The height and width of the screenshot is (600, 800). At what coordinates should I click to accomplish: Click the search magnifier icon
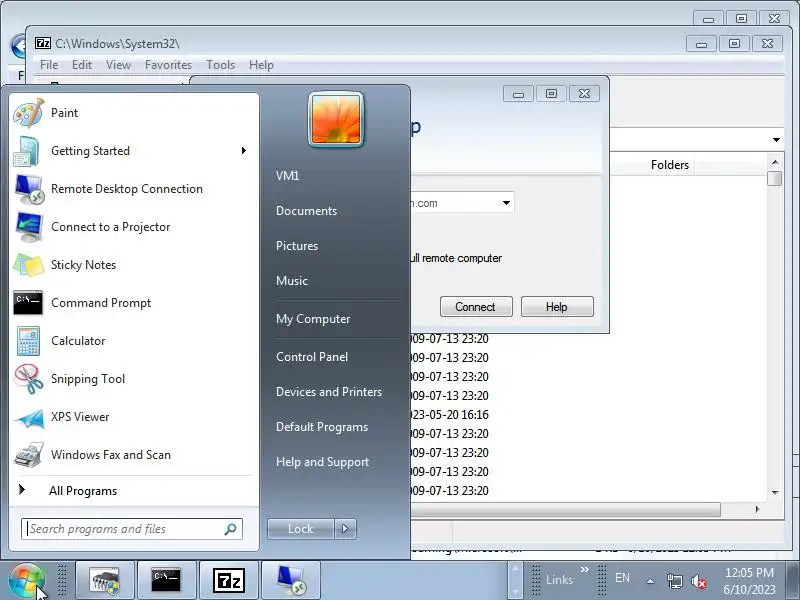click(x=231, y=529)
